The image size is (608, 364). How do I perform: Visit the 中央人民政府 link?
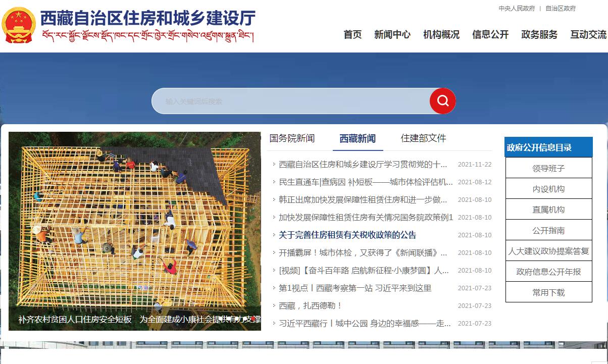517,9
